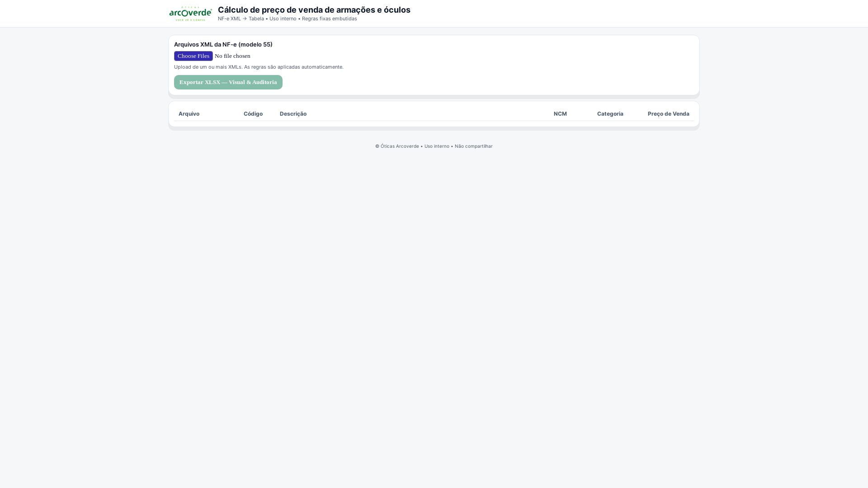Click the subtitle 'Regras fixas embutidas'
The height and width of the screenshot is (488, 868).
(330, 19)
